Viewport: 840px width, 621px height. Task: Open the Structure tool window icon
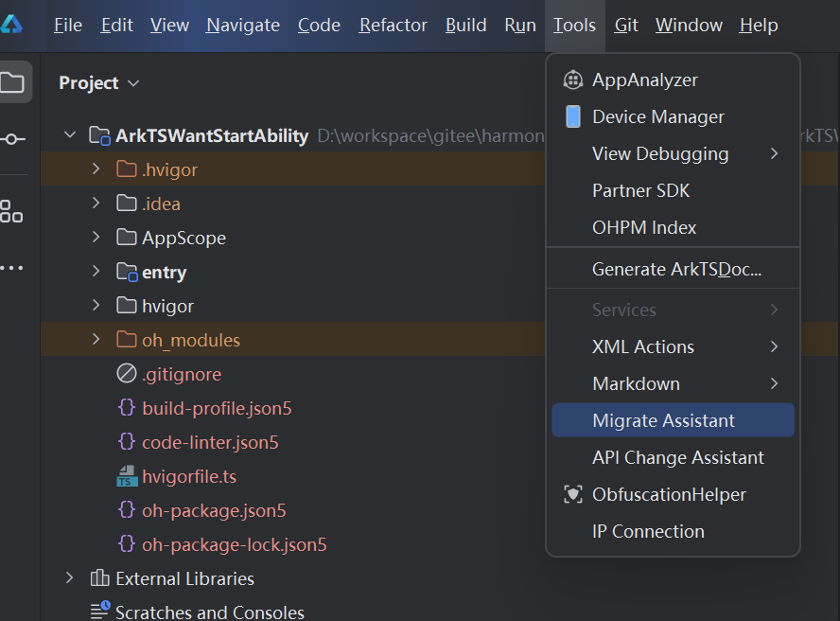11,211
